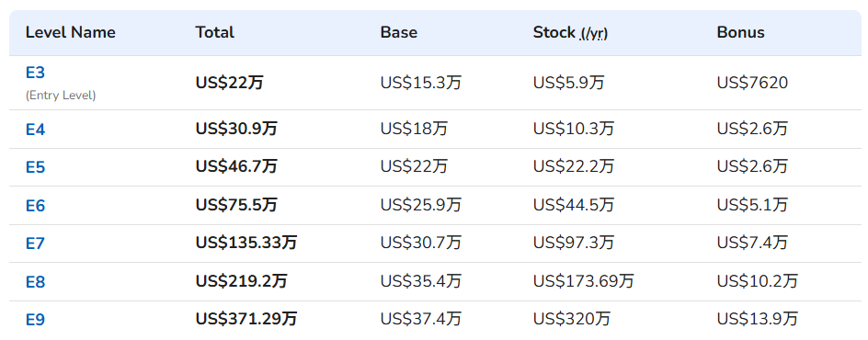Select the E3 total US$22万 cell
Screen dimensions: 868x340
229,83
